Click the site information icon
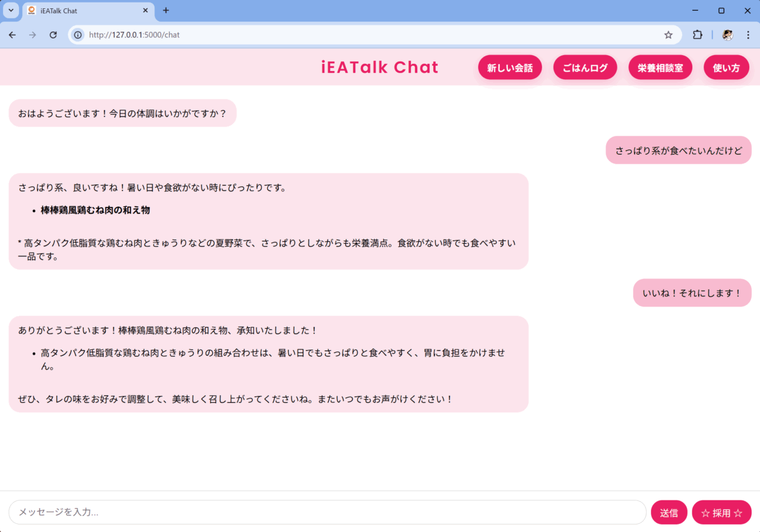Screen dimensions: 760x532 (78, 35)
